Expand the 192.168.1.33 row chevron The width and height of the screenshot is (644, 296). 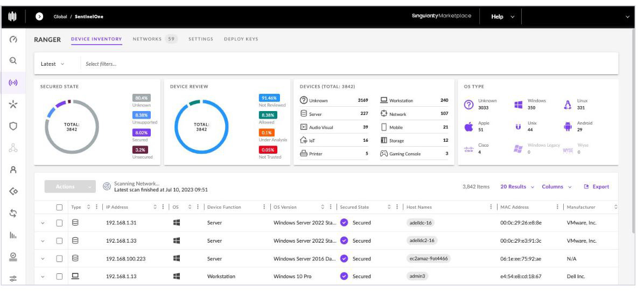(43, 241)
